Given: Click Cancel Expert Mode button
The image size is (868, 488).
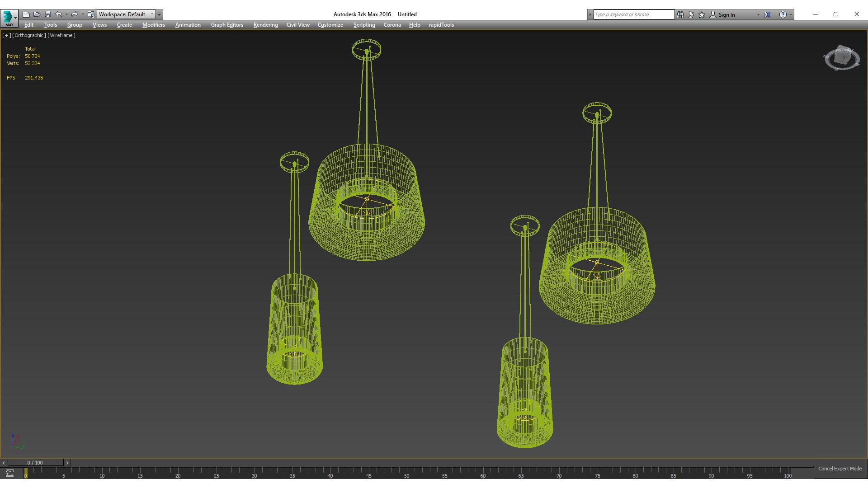Looking at the screenshot, I should (840, 469).
